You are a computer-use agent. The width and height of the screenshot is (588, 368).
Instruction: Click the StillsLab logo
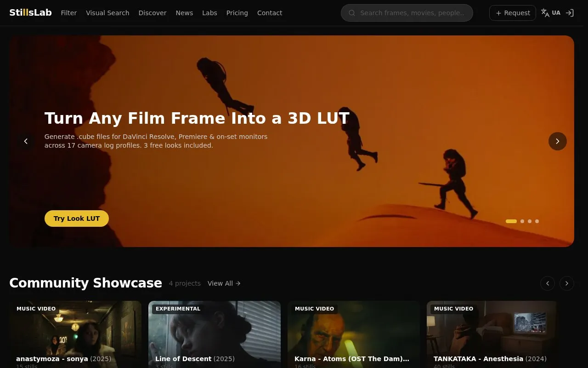coord(30,13)
